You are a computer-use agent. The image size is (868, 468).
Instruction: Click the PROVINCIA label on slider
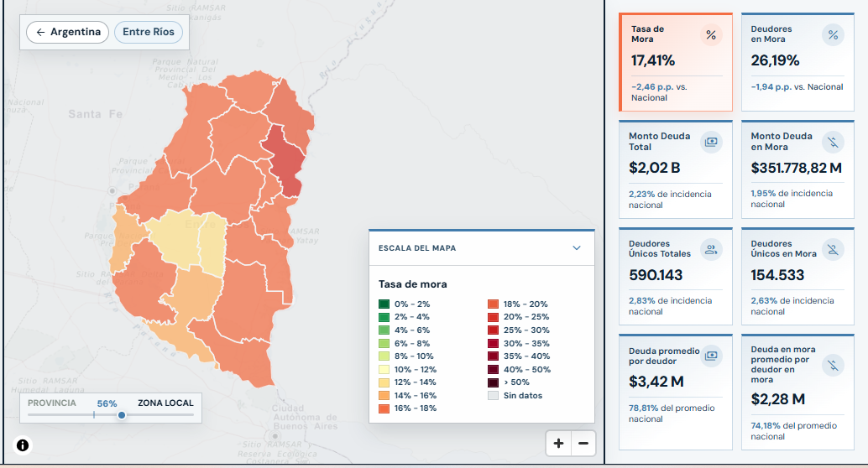52,403
